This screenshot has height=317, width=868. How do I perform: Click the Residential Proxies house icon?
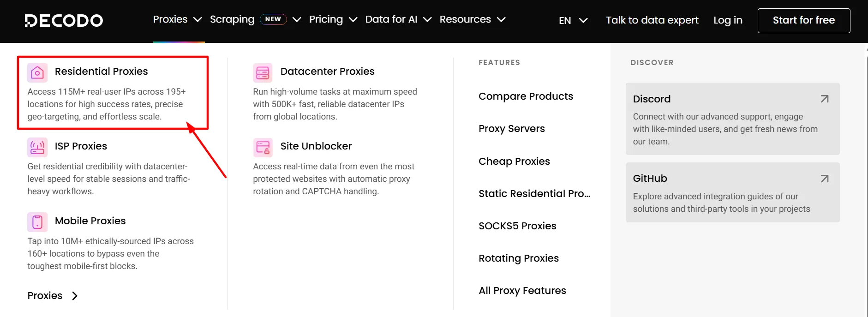click(37, 72)
